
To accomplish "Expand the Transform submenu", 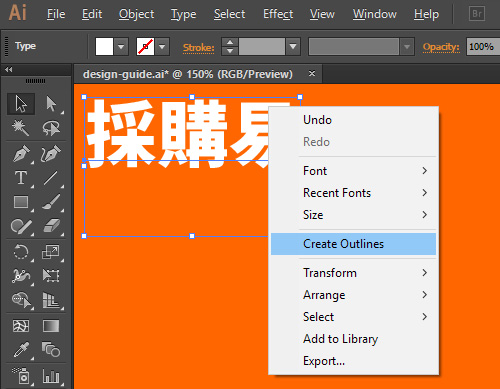I will click(353, 273).
